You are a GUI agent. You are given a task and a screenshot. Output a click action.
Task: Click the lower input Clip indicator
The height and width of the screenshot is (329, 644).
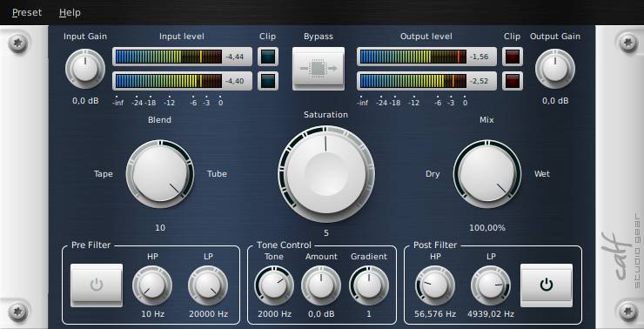[268, 81]
